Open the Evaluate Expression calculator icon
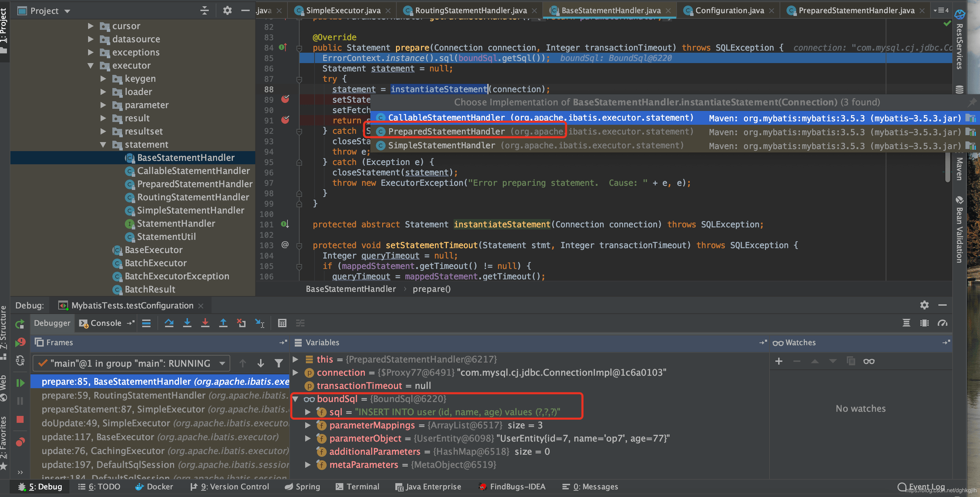Viewport: 980px width, 497px height. pyautogui.click(x=282, y=323)
